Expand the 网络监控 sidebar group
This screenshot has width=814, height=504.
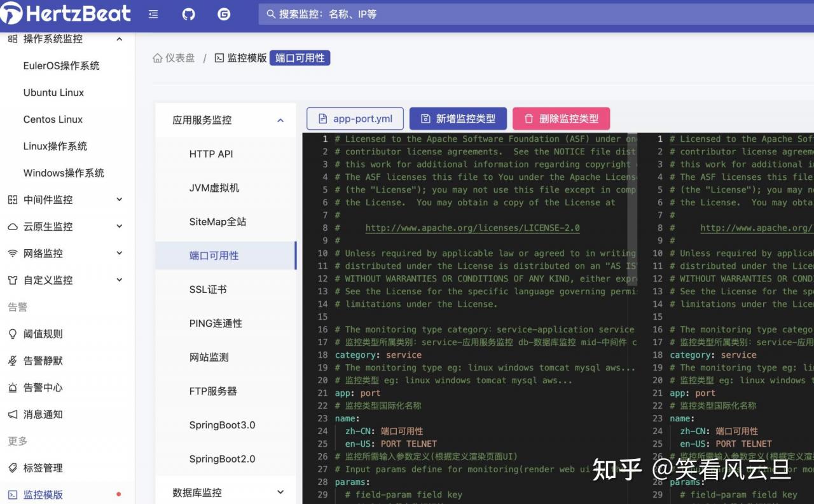point(119,253)
